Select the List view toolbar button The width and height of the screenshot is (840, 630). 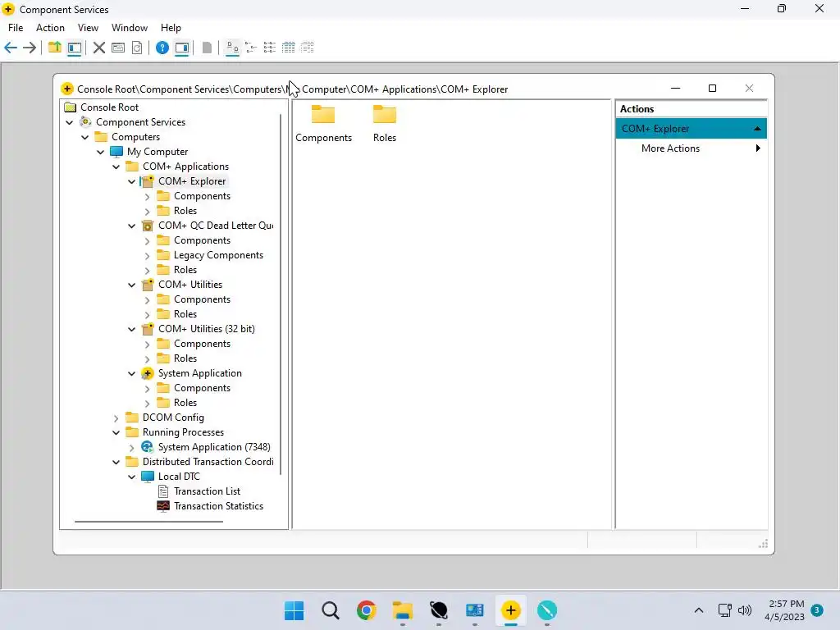click(x=269, y=48)
